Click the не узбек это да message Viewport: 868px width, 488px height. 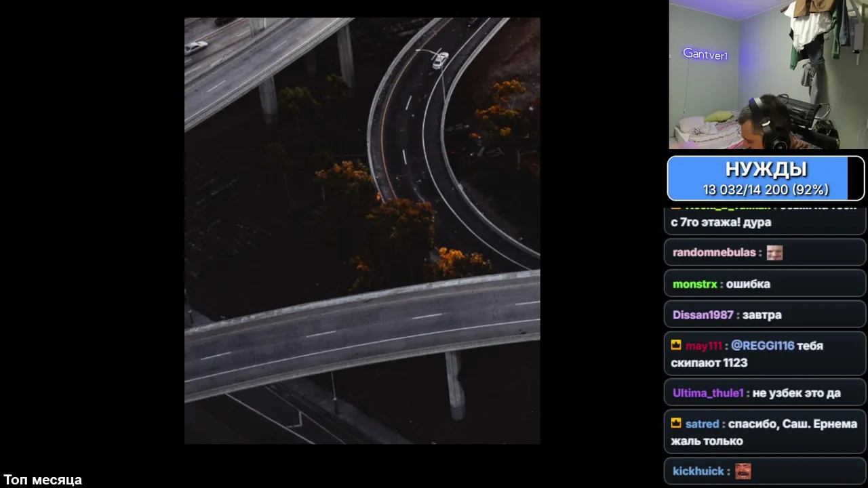[797, 393]
